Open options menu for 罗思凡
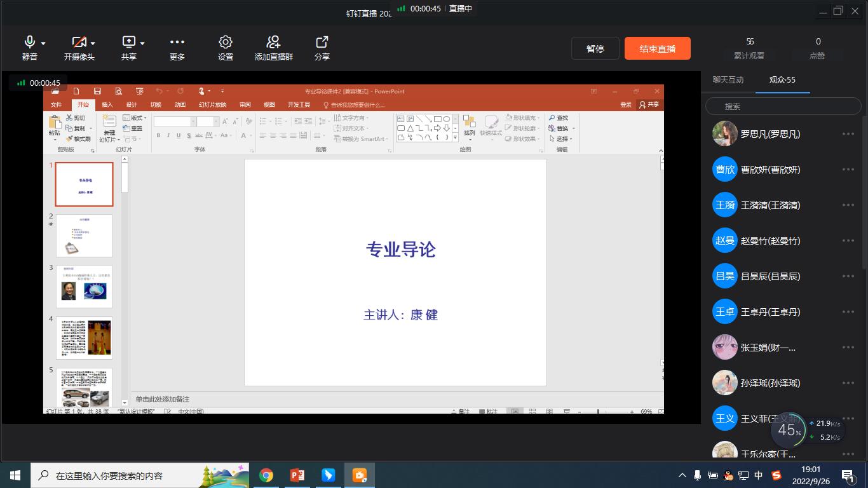This screenshot has width=868, height=488. pyautogui.click(x=848, y=134)
